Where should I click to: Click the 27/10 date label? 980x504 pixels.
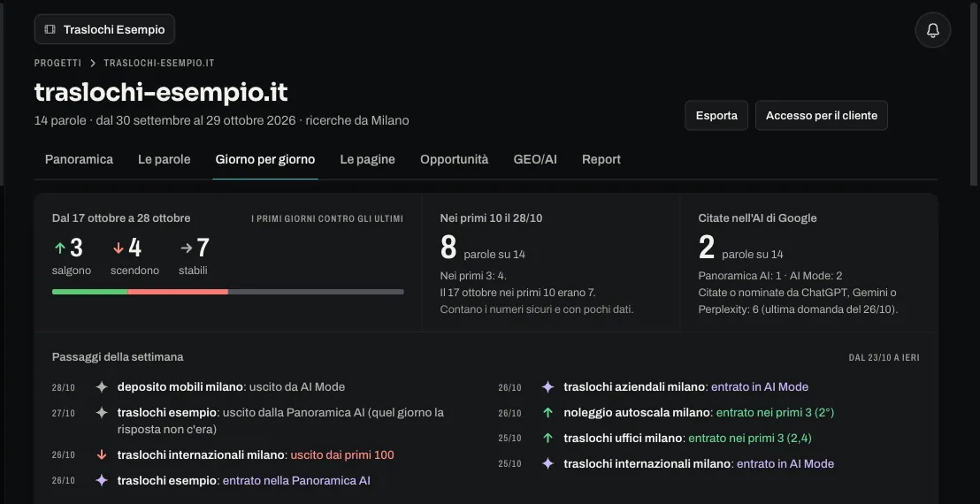[63, 414]
